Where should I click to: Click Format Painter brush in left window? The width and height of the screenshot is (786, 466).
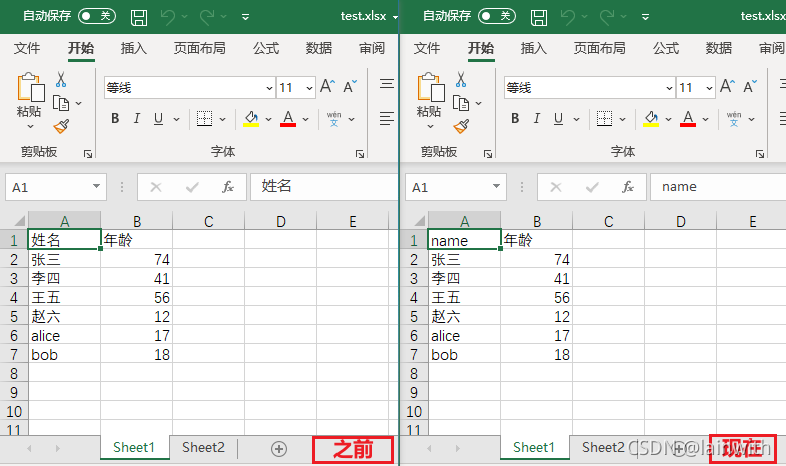tap(61, 126)
